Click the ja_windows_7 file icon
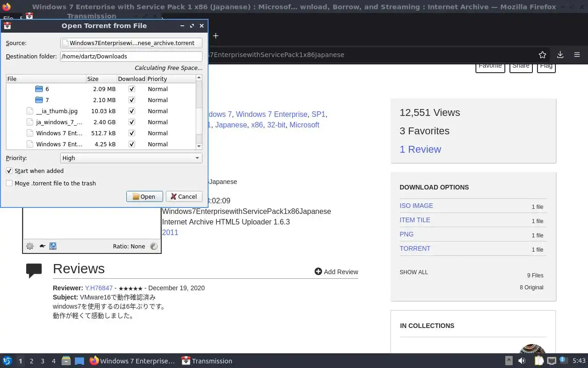 click(30, 122)
